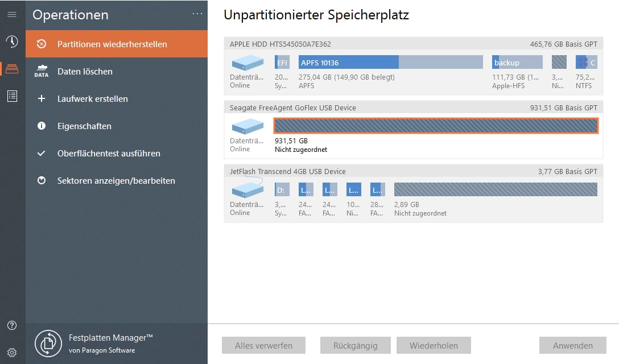Select the first 24 MB FAT partition on JetFlash
Image resolution: width=619 pixels, height=364 pixels.
pyautogui.click(x=306, y=189)
